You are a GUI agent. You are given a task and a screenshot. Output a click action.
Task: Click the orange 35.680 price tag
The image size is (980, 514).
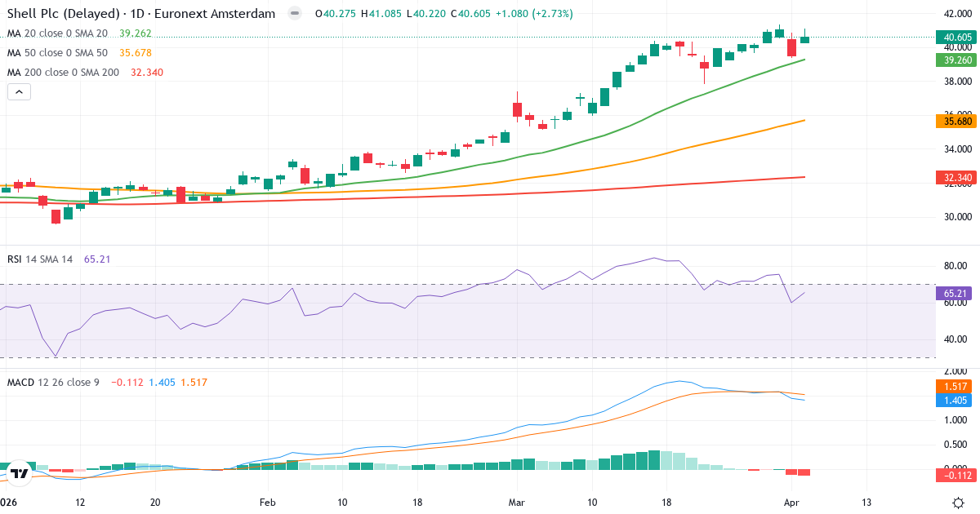coord(956,121)
